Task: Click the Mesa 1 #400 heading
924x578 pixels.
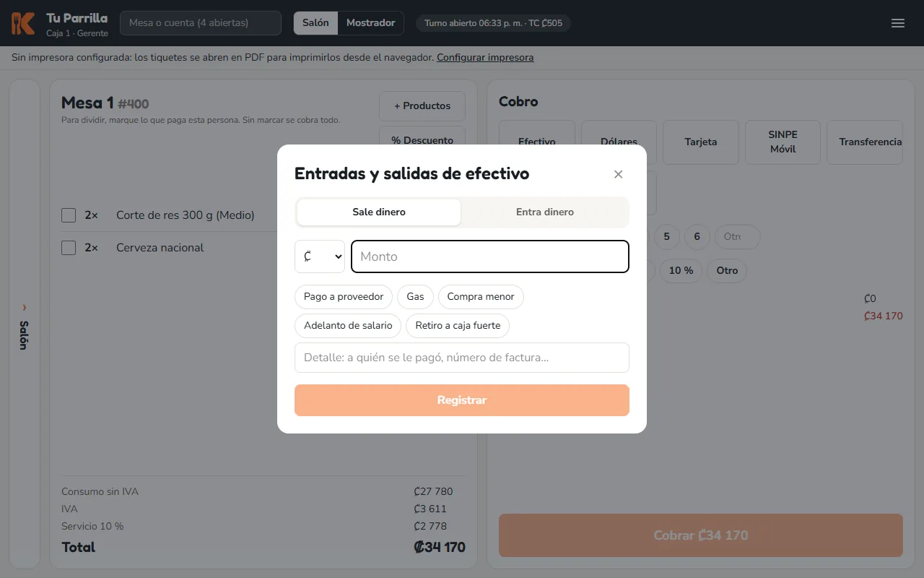Action: [105, 103]
